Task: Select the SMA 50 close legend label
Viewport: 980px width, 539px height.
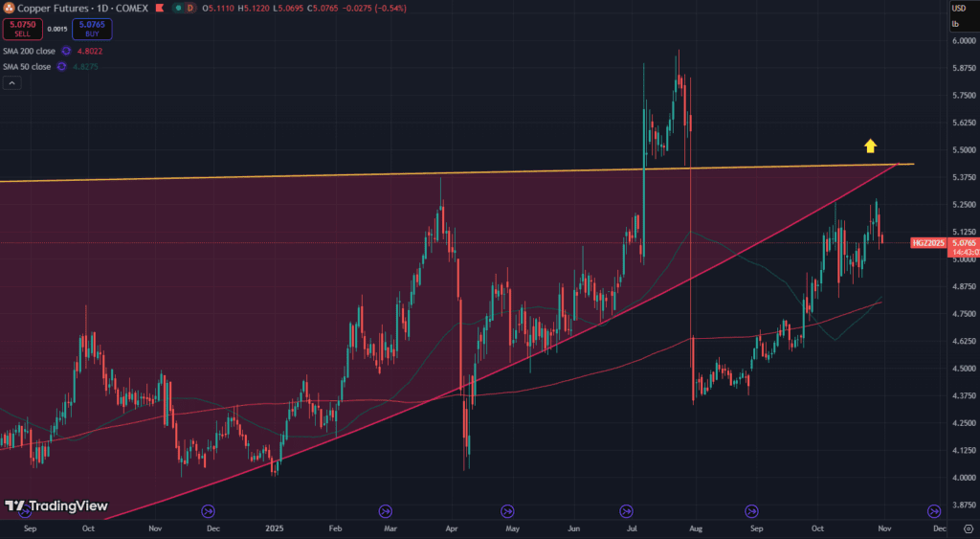Action: point(26,66)
